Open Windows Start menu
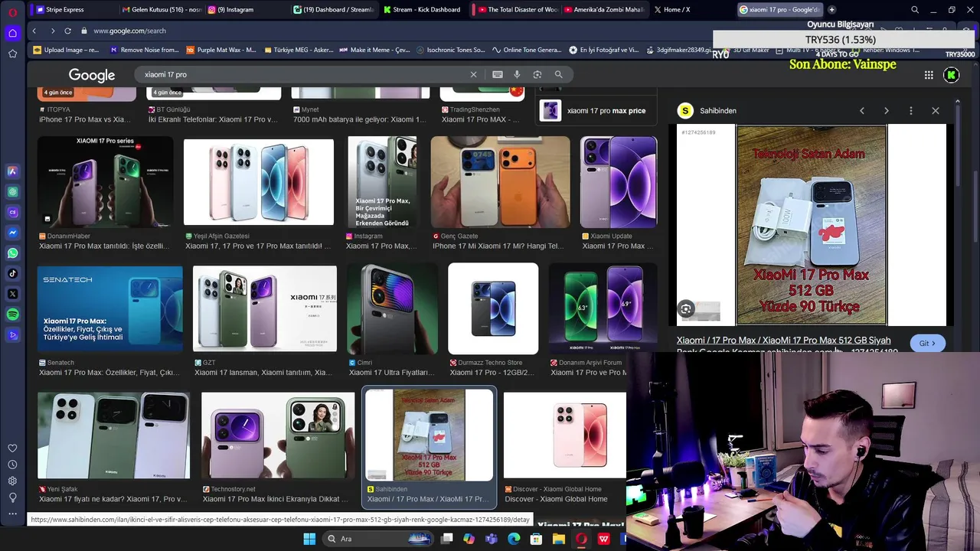This screenshot has width=980, height=551. tap(309, 539)
